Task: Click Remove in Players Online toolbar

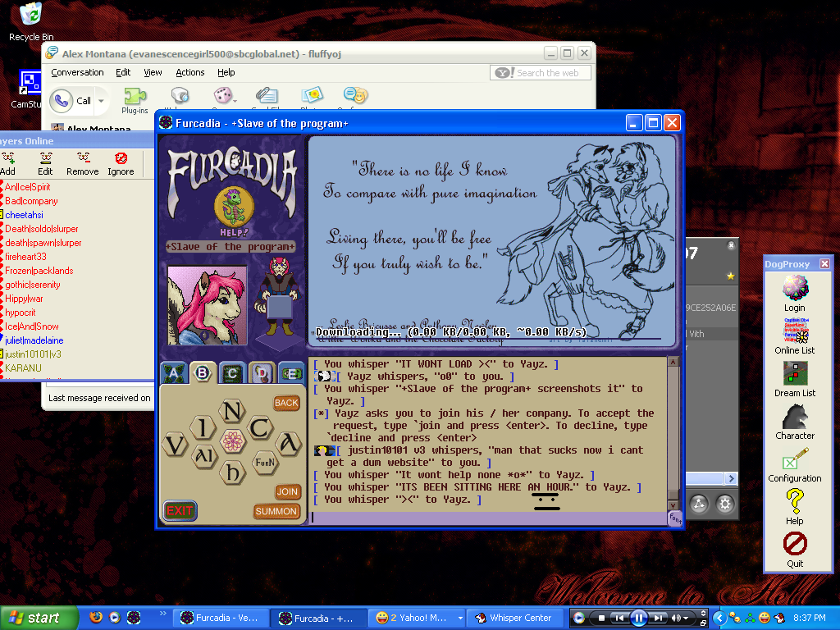Action: pos(83,164)
